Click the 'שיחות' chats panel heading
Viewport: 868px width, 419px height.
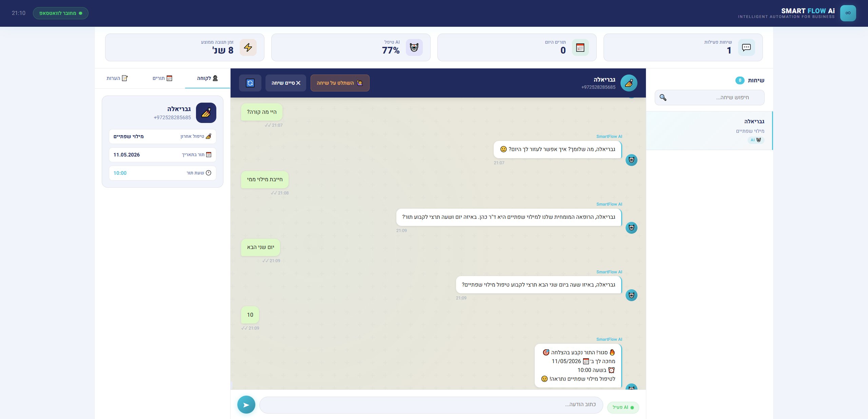click(x=756, y=80)
